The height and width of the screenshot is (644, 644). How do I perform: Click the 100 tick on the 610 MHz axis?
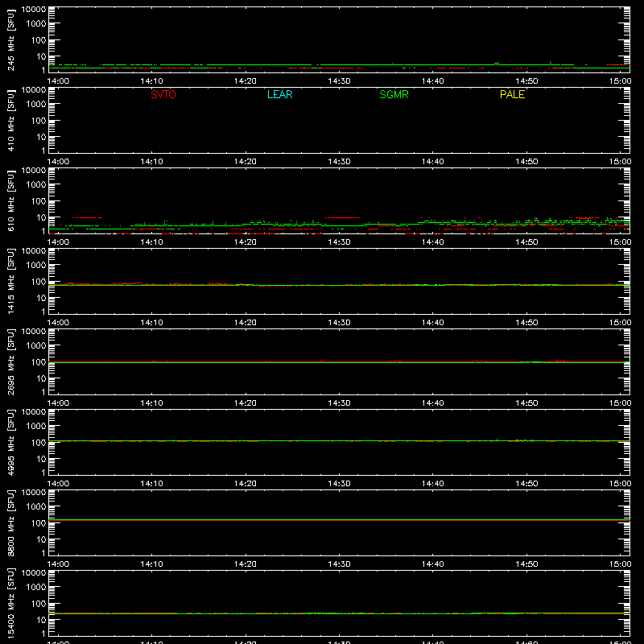39,201
